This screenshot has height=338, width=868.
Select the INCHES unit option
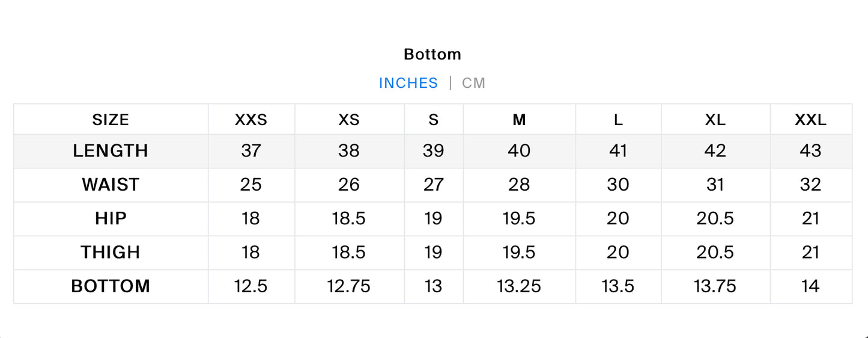(408, 83)
